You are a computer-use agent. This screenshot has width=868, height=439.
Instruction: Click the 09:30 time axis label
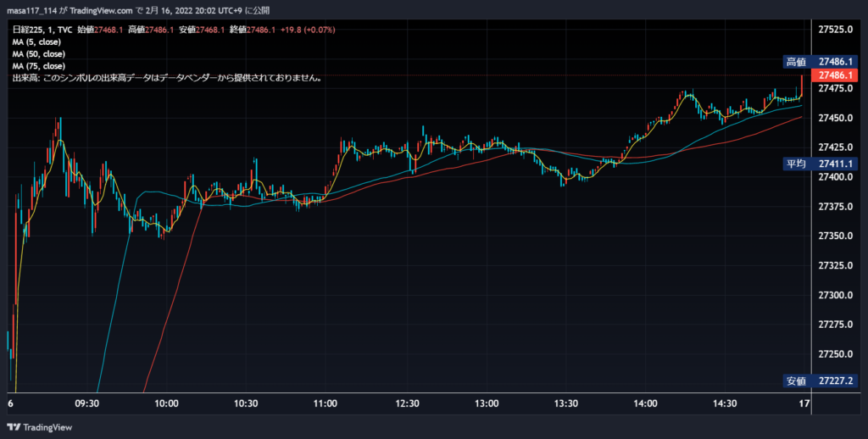(87, 403)
